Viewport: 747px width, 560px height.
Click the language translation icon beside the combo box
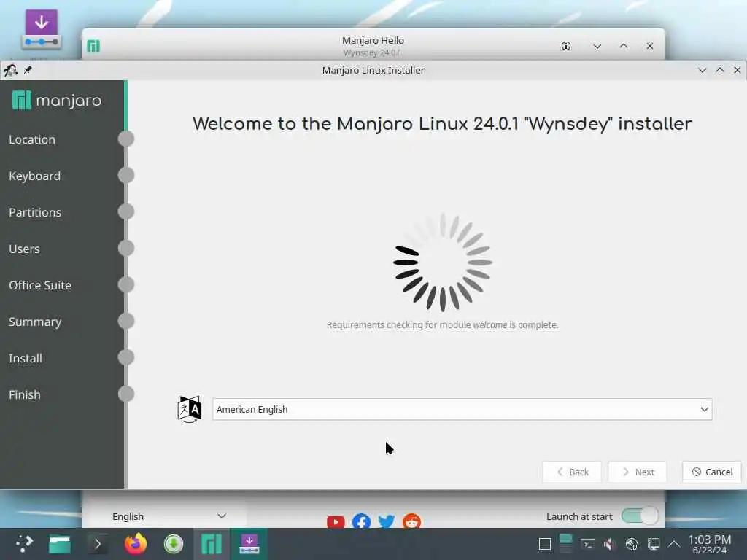click(x=190, y=409)
